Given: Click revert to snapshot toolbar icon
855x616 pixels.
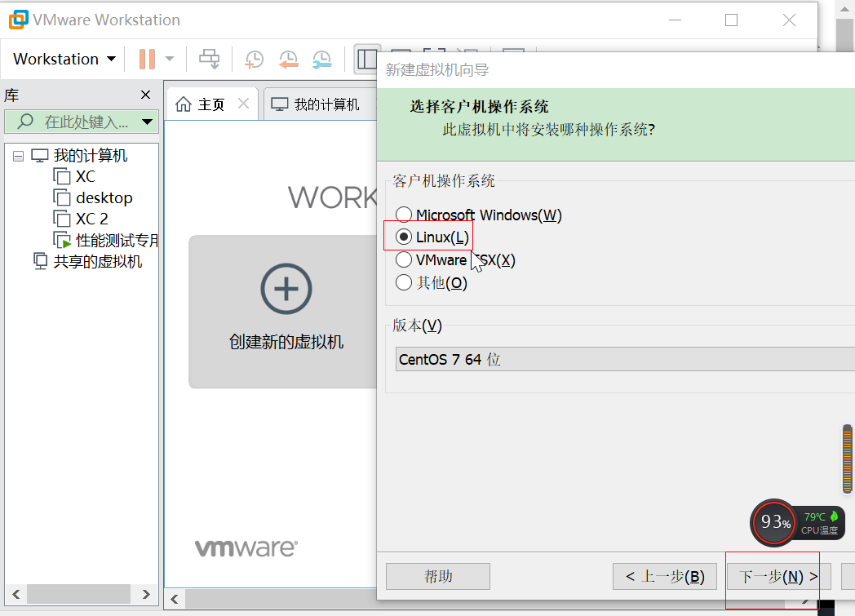Looking at the screenshot, I should [x=288, y=59].
